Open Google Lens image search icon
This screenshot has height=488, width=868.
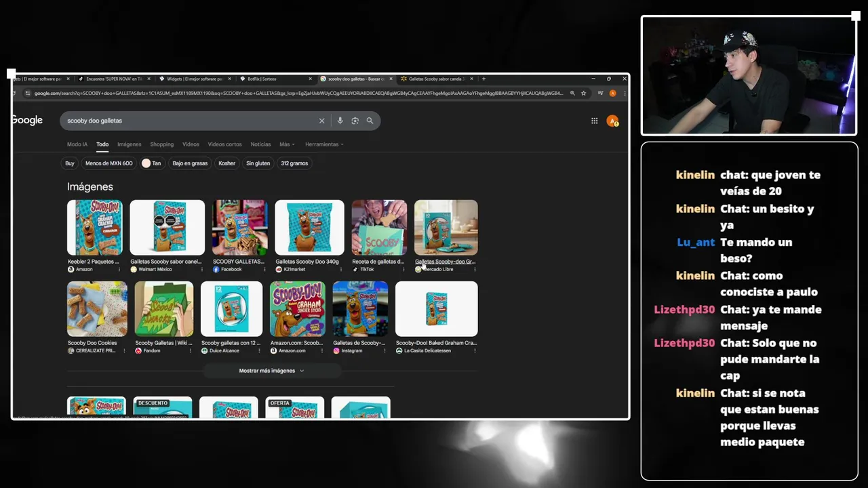pyautogui.click(x=355, y=121)
